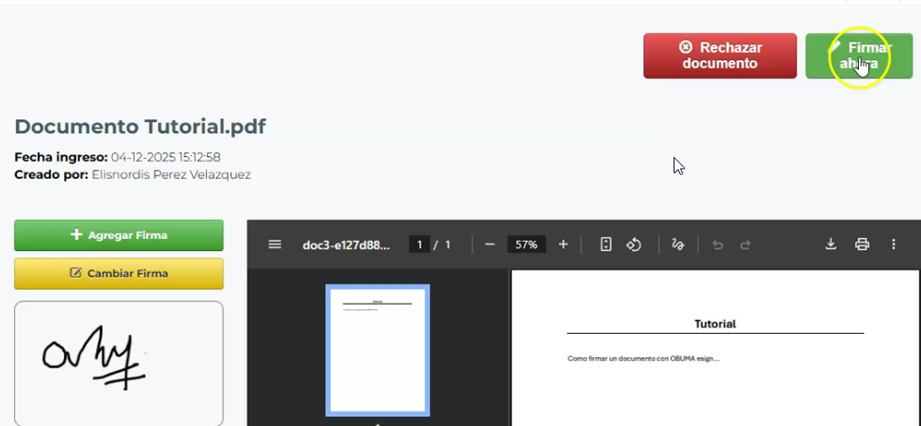The height and width of the screenshot is (426, 921).
Task: Click the redo arrow in PDF toolbar
Action: click(745, 245)
